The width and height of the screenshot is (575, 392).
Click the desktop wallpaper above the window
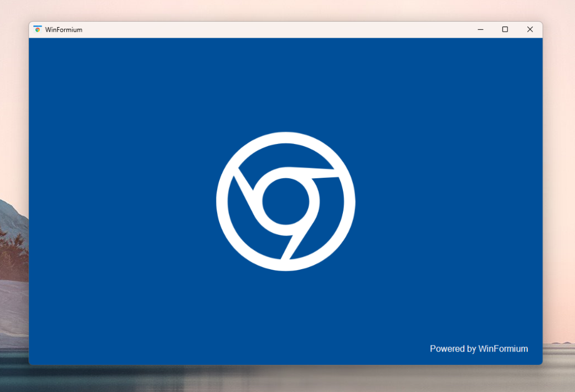(277, 10)
